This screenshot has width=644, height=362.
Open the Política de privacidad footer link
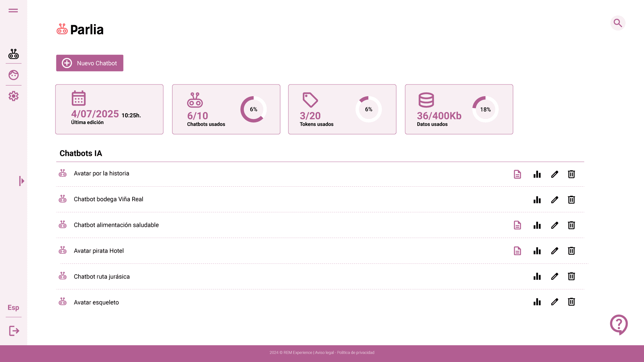pyautogui.click(x=356, y=353)
